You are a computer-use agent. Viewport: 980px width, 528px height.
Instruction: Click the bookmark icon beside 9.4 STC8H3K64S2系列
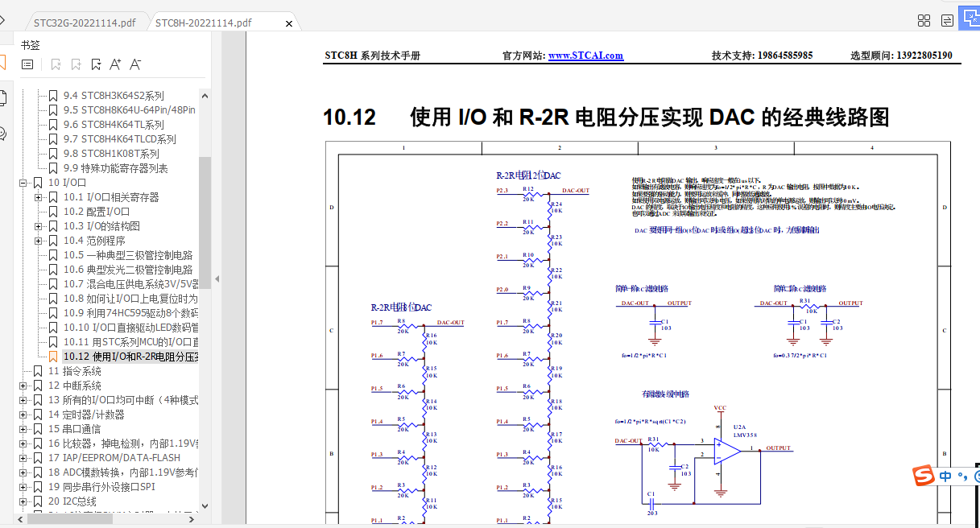pyautogui.click(x=53, y=96)
